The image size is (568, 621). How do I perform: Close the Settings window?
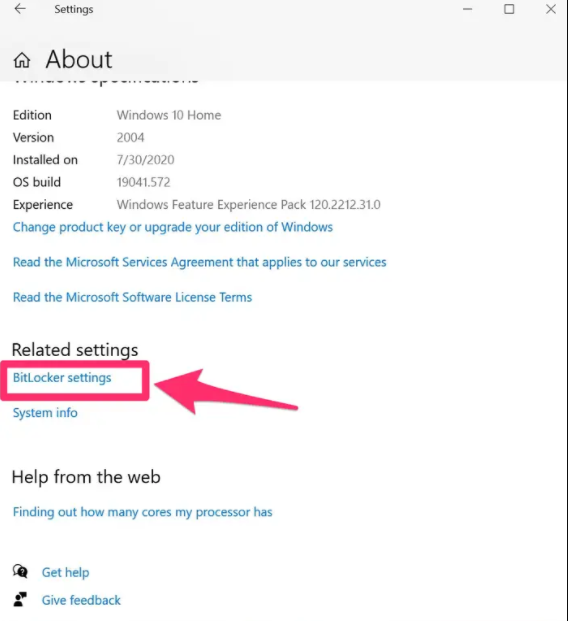pyautogui.click(x=551, y=9)
